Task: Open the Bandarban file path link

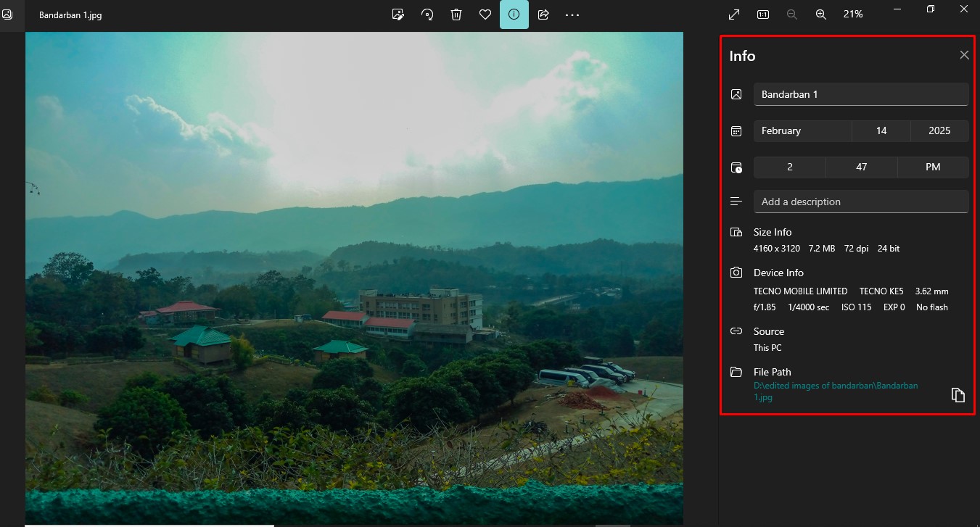Action: 836,391
